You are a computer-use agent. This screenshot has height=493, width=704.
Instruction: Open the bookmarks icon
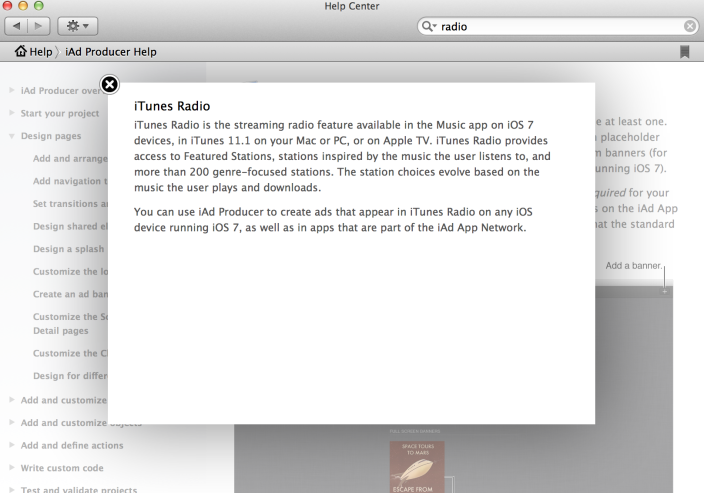point(684,52)
